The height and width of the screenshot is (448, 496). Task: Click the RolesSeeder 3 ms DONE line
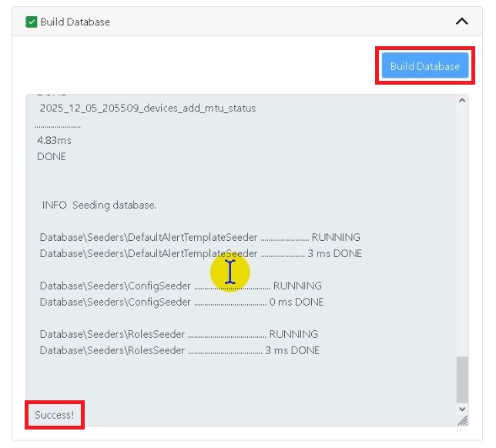179,350
